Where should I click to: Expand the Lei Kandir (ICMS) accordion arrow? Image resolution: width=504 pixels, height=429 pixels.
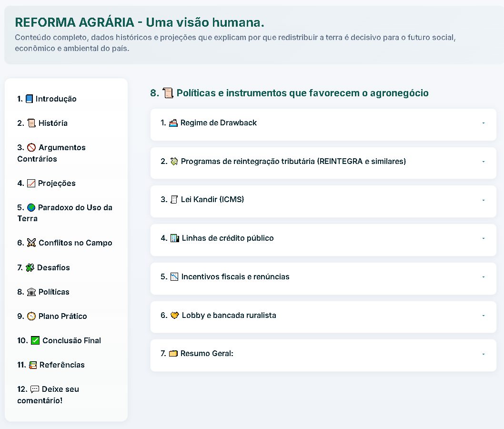coord(484,200)
